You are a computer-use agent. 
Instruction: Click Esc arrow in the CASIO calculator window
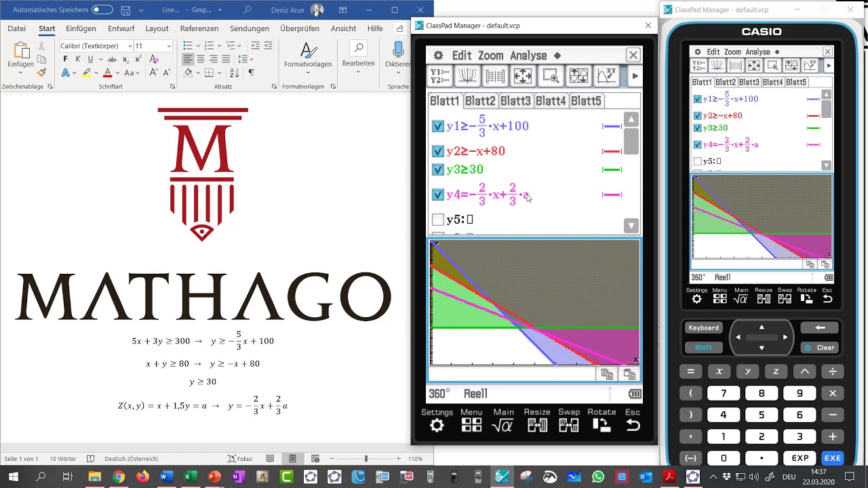[x=827, y=299]
